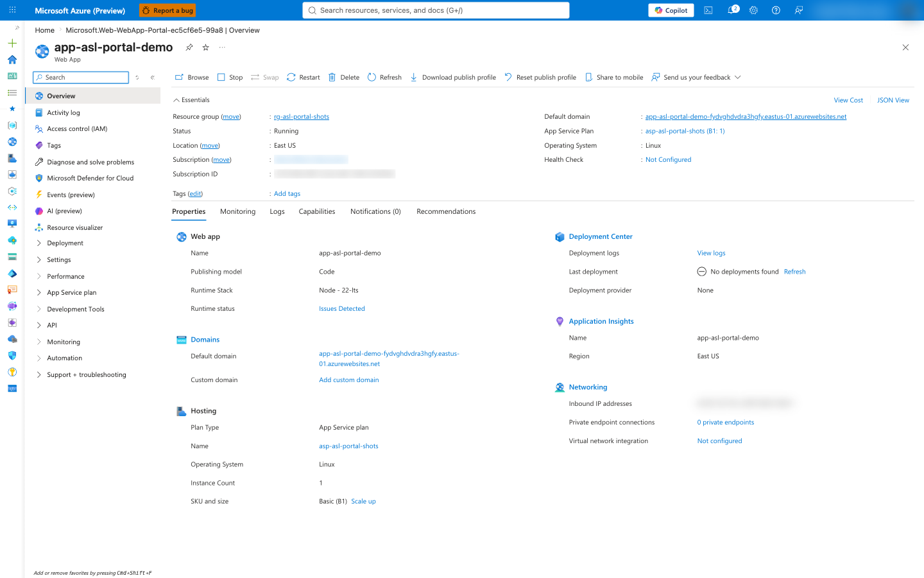Image resolution: width=924 pixels, height=578 pixels.
Task: Open Send us your feedback dropdown
Action: (696, 77)
